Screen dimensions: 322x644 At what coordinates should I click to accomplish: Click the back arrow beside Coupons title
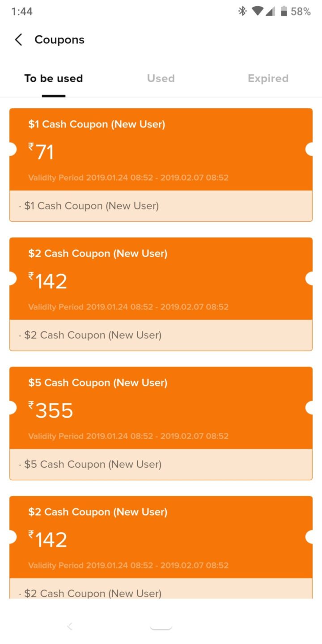click(x=18, y=39)
